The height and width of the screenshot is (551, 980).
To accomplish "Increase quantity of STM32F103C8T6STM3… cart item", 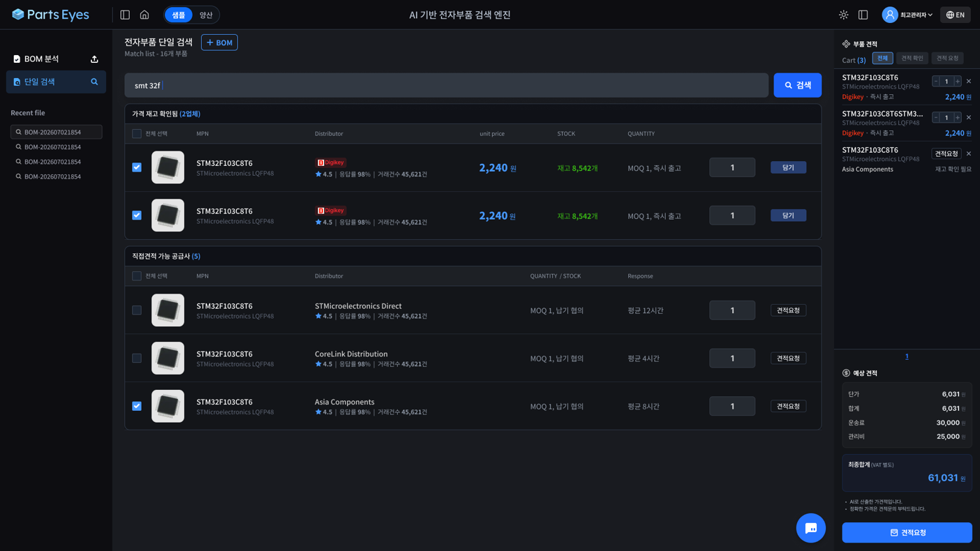I will tap(958, 117).
